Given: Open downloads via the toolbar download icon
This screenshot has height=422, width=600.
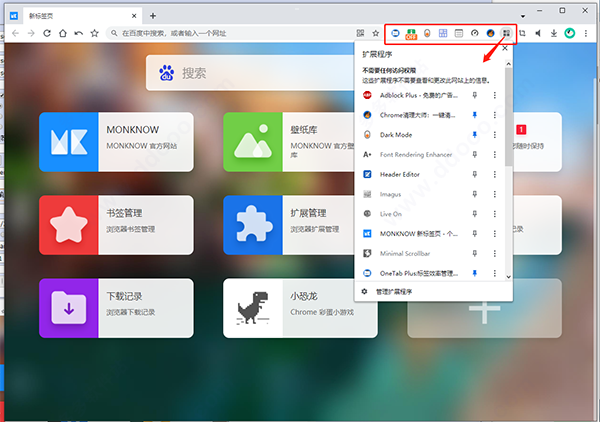Looking at the screenshot, I should 554,33.
